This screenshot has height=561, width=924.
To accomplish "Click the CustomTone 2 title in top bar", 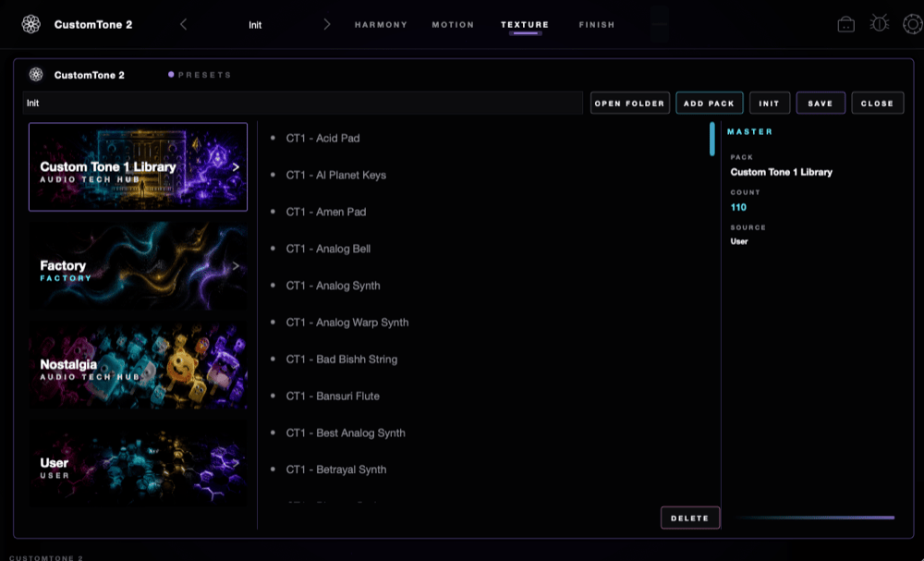I will pyautogui.click(x=93, y=25).
